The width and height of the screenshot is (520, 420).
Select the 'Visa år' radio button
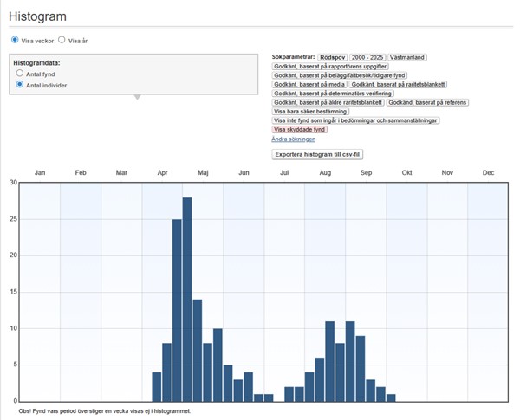(x=62, y=40)
